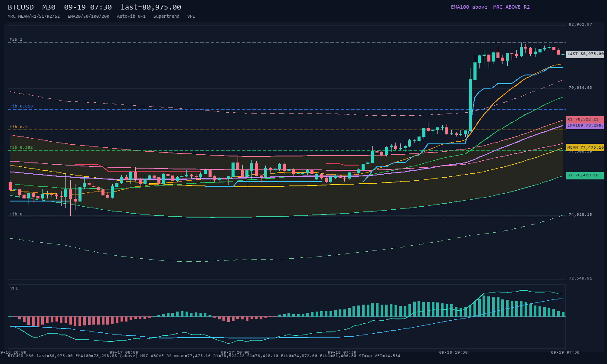The width and height of the screenshot is (607, 364).
Task: Click the LAST 80,975.00 price tag
Action: pyautogui.click(x=585, y=54)
